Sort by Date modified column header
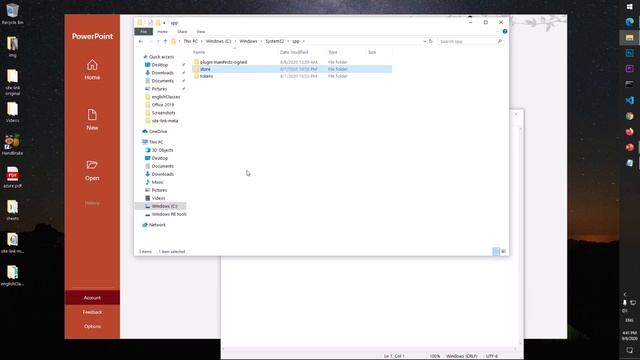Image resolution: width=640 pixels, height=360 pixels. click(294, 52)
